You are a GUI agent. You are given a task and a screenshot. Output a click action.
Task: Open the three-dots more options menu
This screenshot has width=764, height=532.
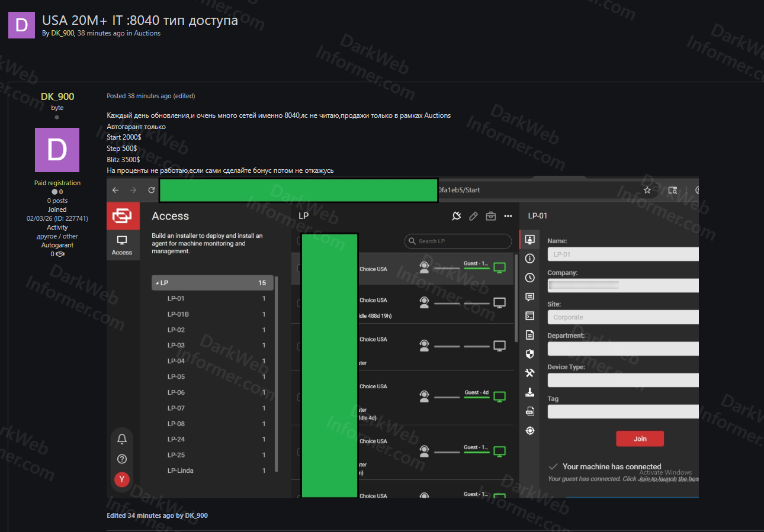(508, 216)
